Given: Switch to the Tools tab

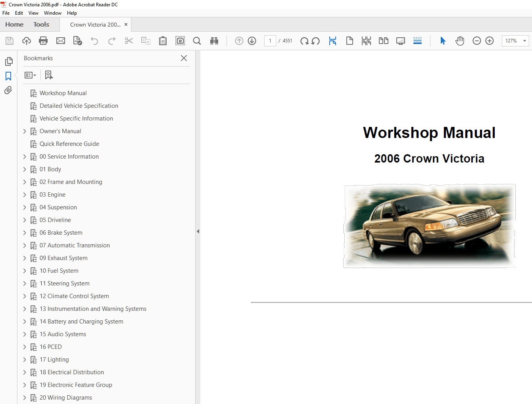Looking at the screenshot, I should (x=41, y=25).
